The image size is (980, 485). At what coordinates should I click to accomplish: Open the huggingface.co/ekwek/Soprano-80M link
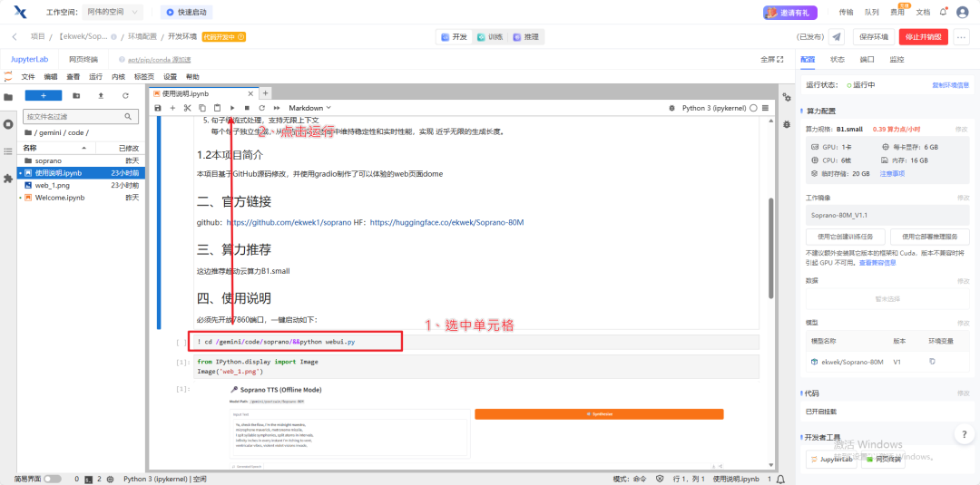tap(446, 222)
